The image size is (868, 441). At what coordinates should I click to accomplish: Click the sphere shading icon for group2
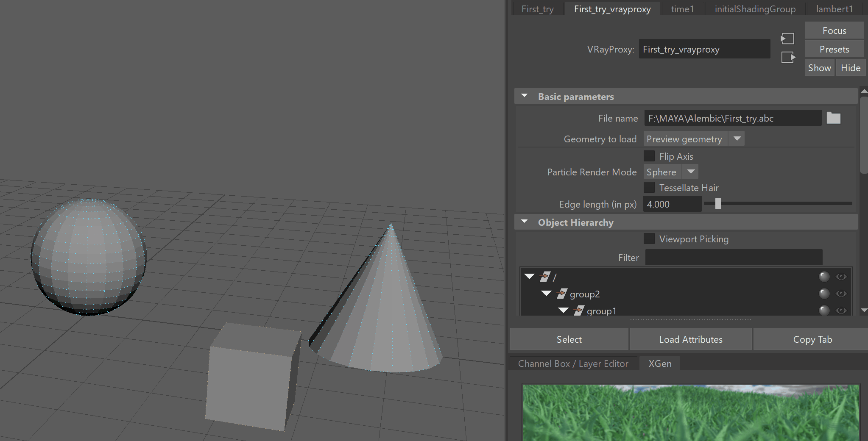(824, 294)
